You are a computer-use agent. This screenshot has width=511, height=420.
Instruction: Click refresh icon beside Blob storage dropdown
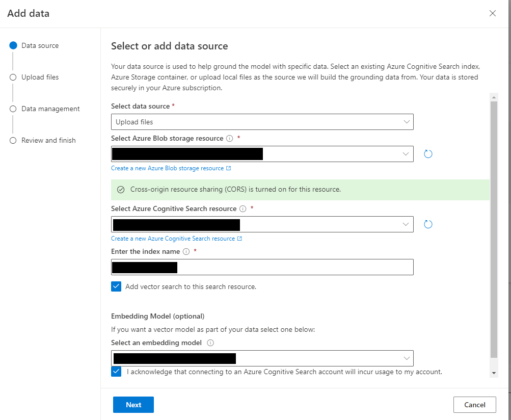pos(428,154)
